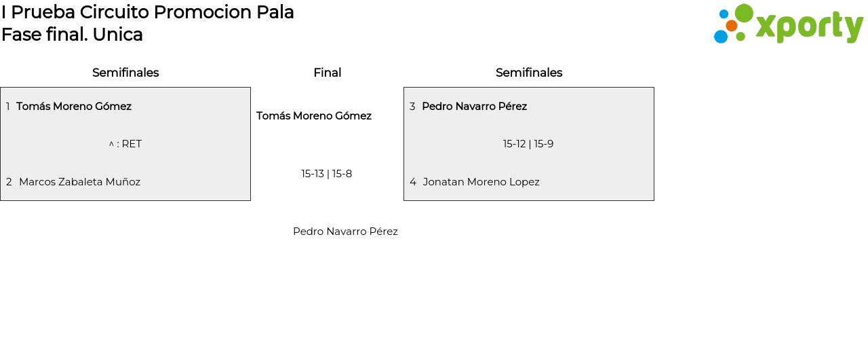868x349 pixels.
Task: Open Pedro Navarro Pérez in seed 3 semifinal
Action: [x=474, y=107]
